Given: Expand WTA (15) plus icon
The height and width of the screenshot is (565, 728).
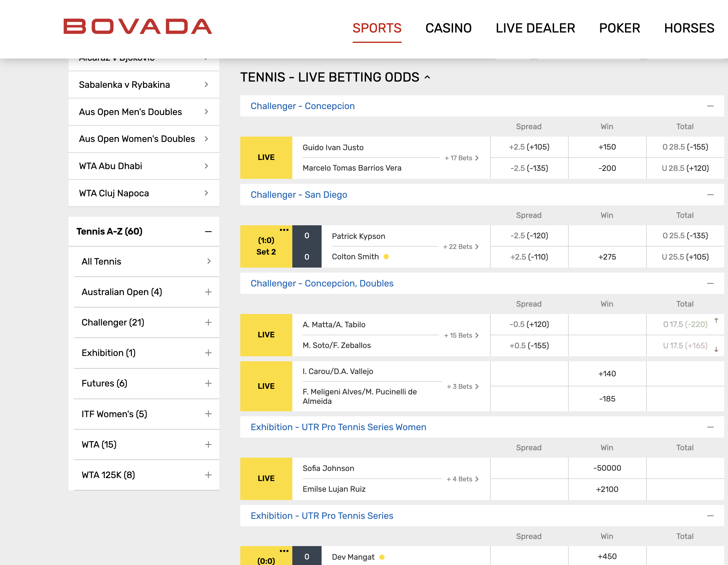Looking at the screenshot, I should click(x=208, y=444).
